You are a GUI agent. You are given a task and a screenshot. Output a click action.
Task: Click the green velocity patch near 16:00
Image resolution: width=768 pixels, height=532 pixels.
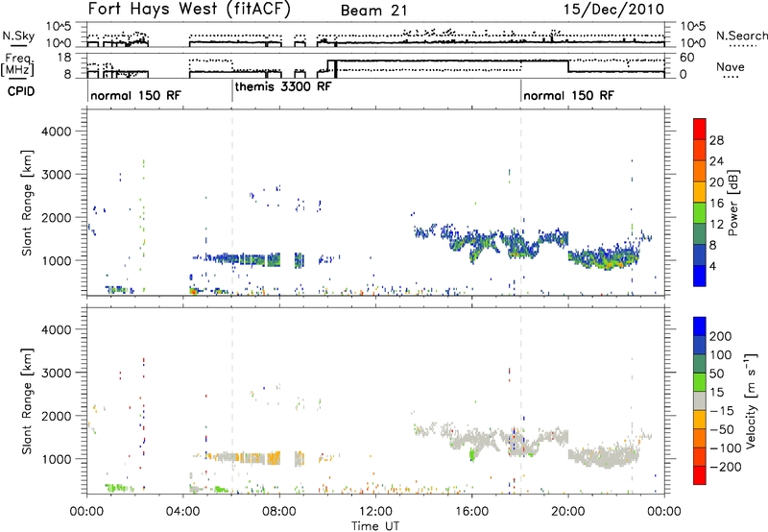[x=472, y=454]
